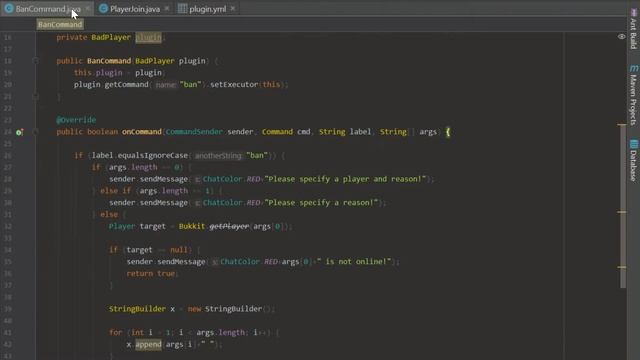Click the highlighted append method call
Viewport: 640px width, 360px height.
(148, 344)
